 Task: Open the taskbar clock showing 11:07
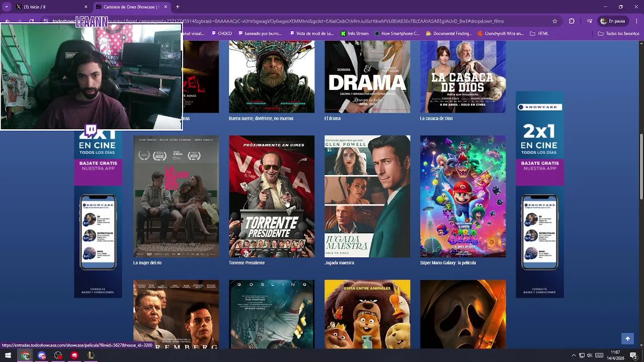(615, 355)
